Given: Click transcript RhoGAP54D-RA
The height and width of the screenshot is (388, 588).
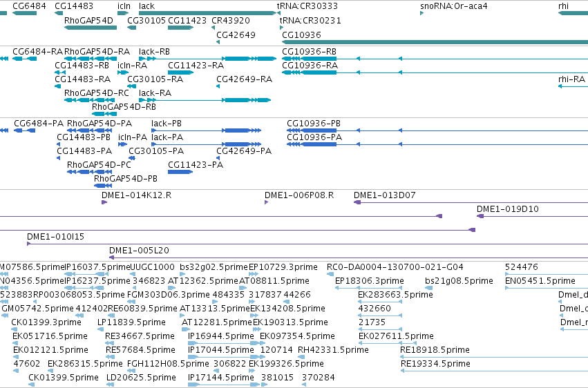Looking at the screenshot, I should 97,51.
